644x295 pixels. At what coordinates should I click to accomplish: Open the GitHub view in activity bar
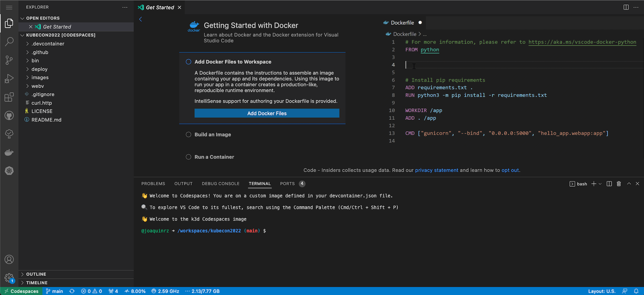point(9,116)
